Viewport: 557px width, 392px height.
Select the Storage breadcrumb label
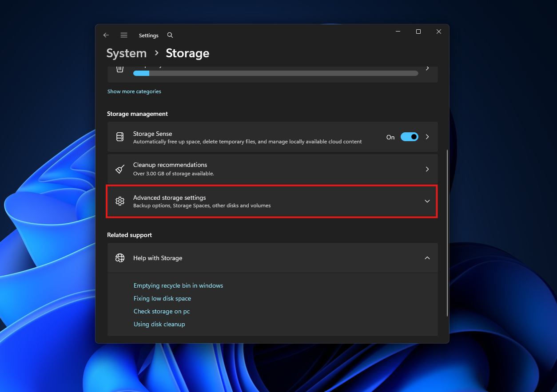pyautogui.click(x=187, y=53)
